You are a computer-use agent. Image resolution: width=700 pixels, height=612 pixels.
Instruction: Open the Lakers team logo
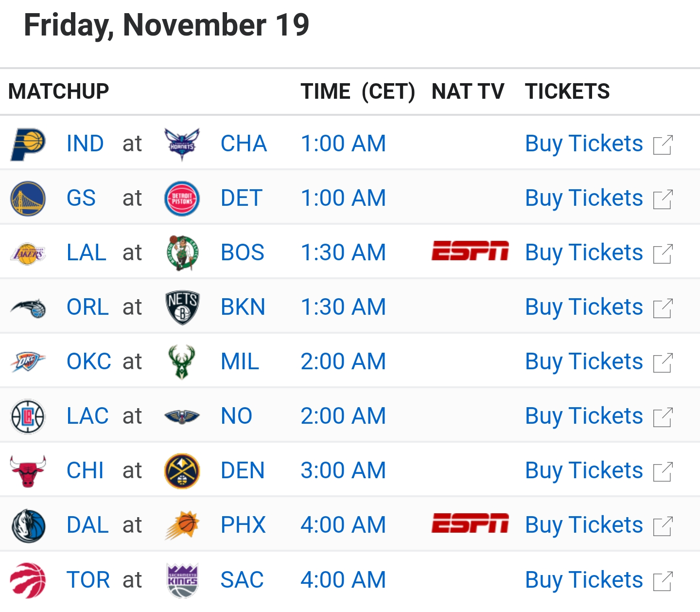point(28,253)
